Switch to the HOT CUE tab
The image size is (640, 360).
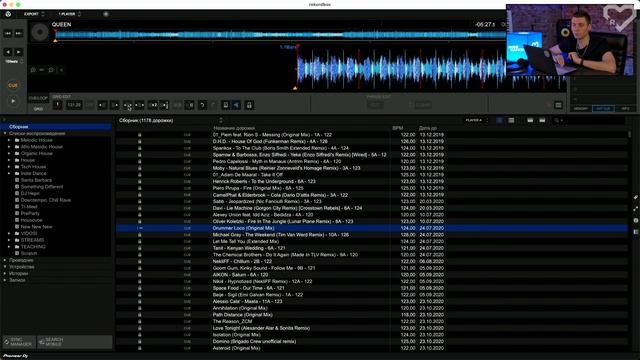click(x=603, y=109)
